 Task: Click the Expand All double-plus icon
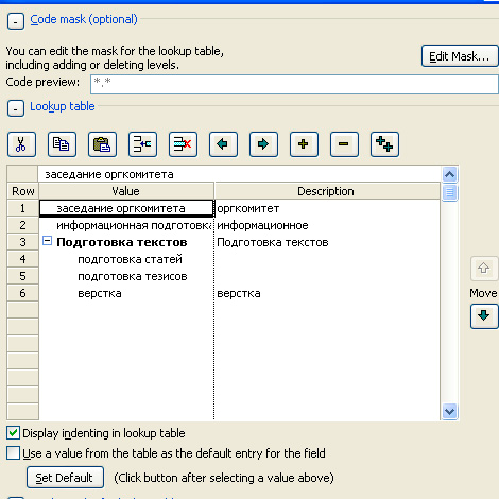[385, 144]
